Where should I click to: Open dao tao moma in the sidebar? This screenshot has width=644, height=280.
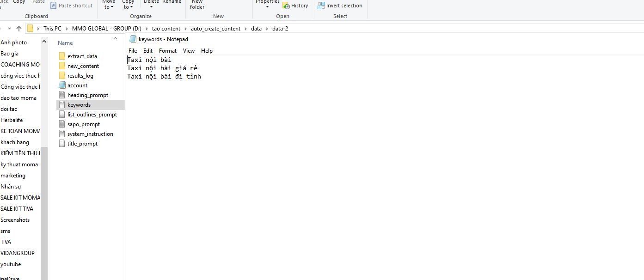click(18, 98)
